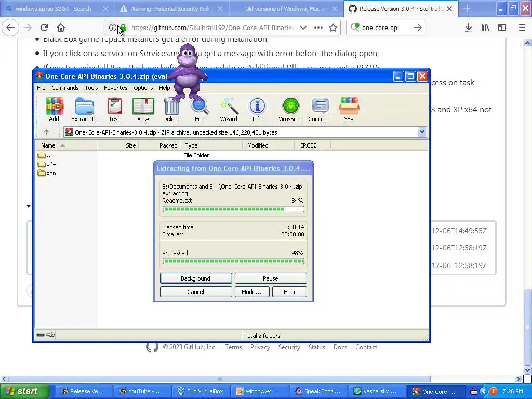Open the Options menu
This screenshot has height=399, width=532.
(143, 88)
